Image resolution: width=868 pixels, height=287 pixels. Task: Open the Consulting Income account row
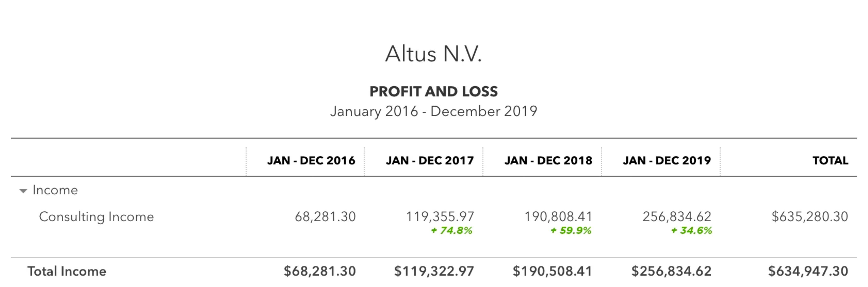(x=96, y=217)
